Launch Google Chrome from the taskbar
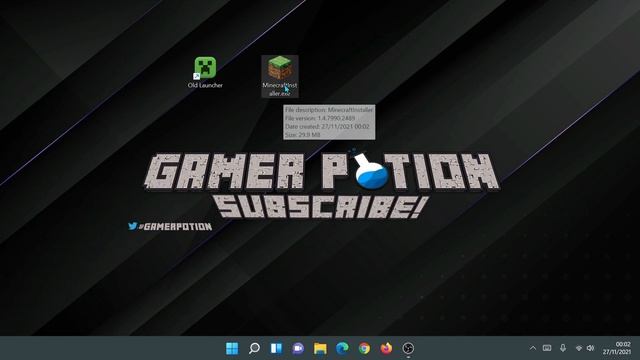Viewport: 640px width, 360px height. pos(364,348)
